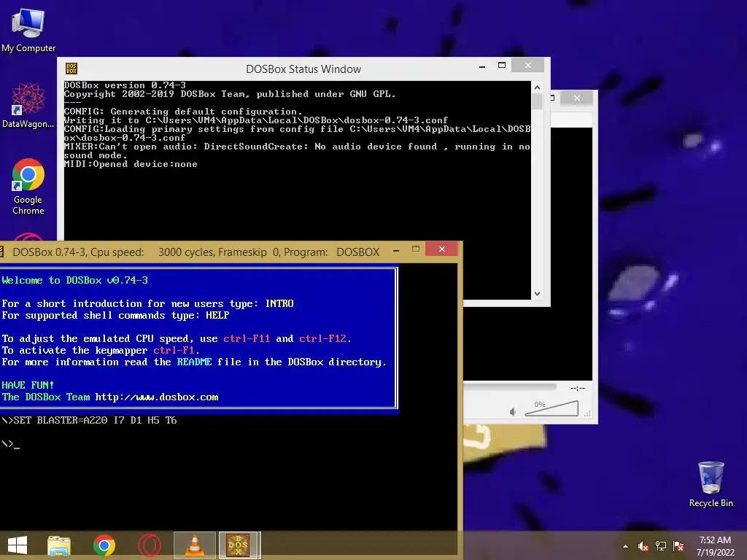Open File Explorer in the taskbar
Viewport: 747px width, 560px height.
[59, 545]
